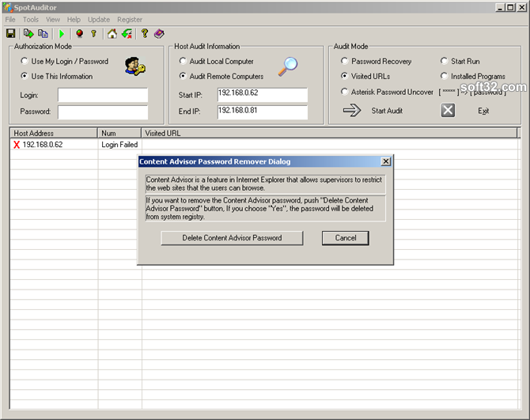Open the View menu
The height and width of the screenshot is (420, 530).
click(x=53, y=20)
